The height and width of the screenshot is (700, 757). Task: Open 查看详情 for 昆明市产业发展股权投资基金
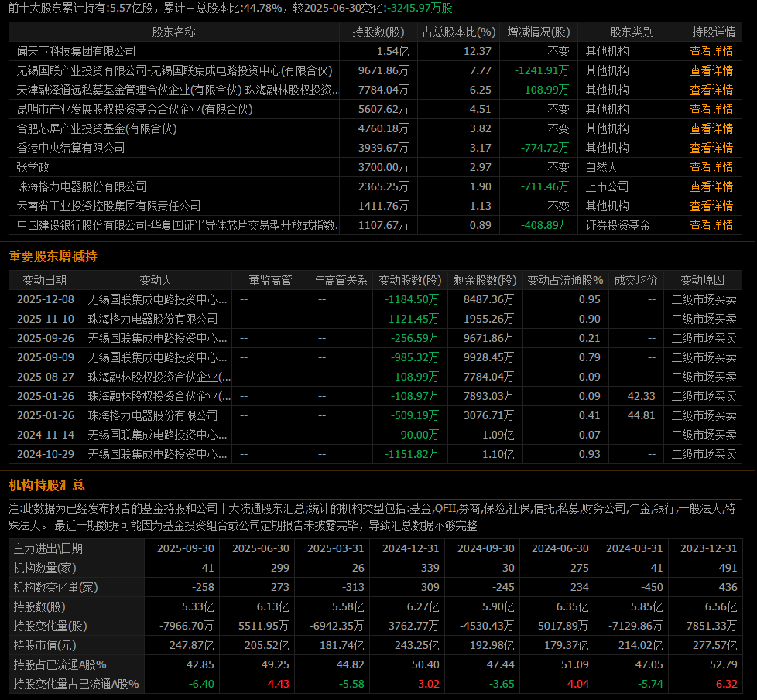point(711,109)
